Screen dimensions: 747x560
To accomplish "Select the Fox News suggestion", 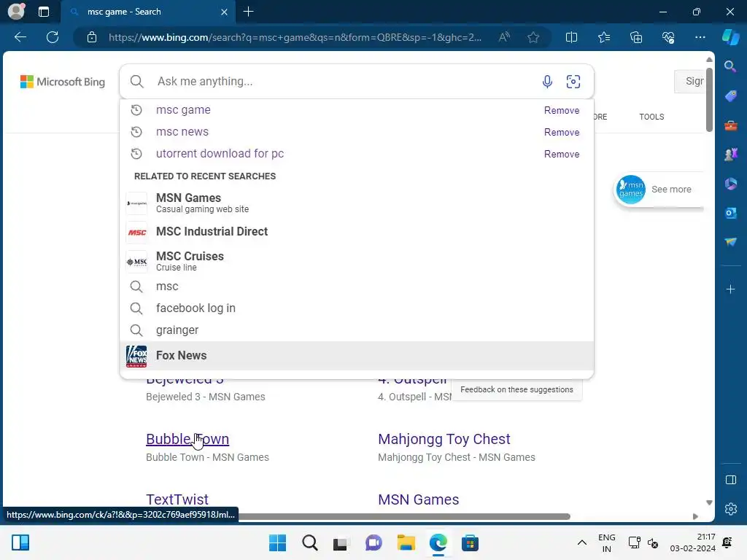I will tap(356, 356).
